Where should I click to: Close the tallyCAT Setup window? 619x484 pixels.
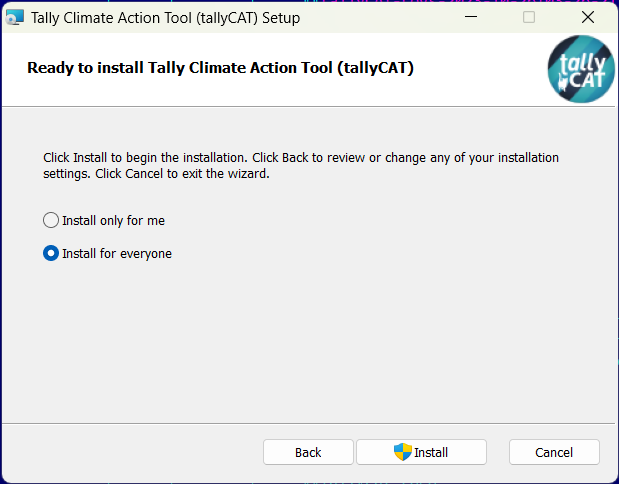(x=588, y=17)
